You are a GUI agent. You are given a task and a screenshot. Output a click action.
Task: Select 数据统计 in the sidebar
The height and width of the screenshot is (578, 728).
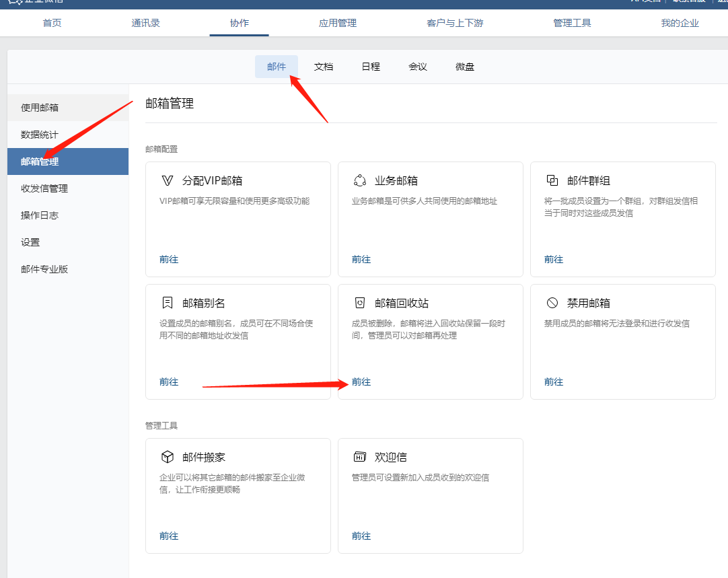tap(40, 135)
